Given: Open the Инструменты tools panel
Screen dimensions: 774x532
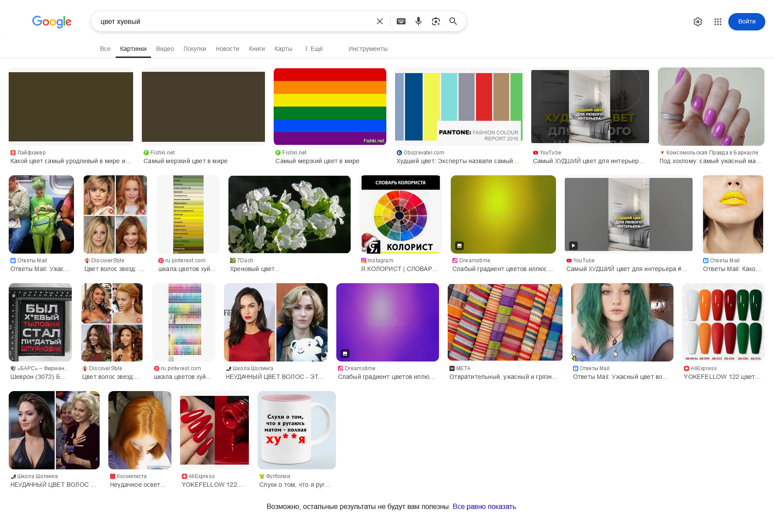Looking at the screenshot, I should (368, 49).
